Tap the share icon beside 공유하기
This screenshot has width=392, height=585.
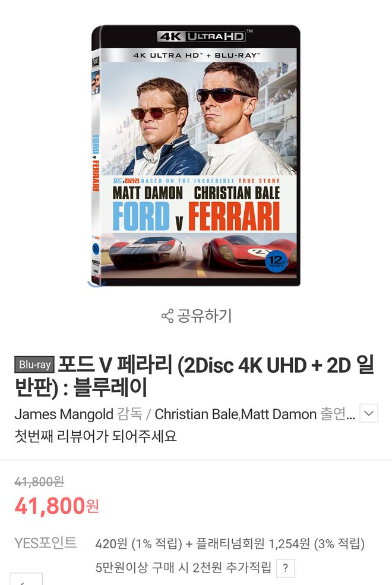[x=167, y=316]
